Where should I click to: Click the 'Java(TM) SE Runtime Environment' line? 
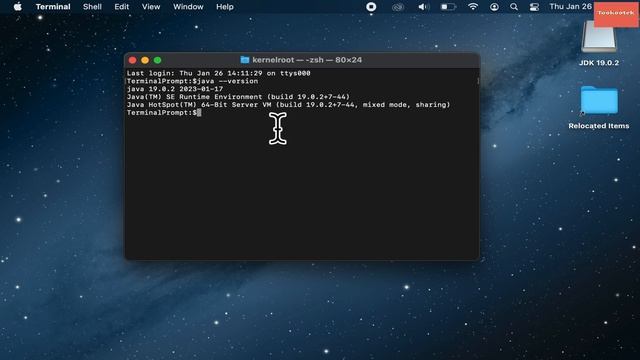click(x=238, y=97)
